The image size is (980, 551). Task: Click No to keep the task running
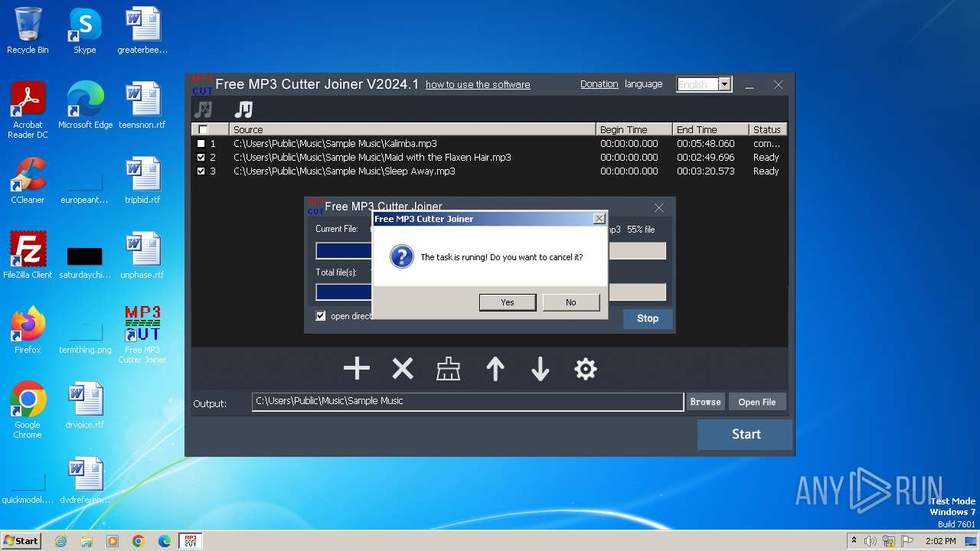point(570,302)
